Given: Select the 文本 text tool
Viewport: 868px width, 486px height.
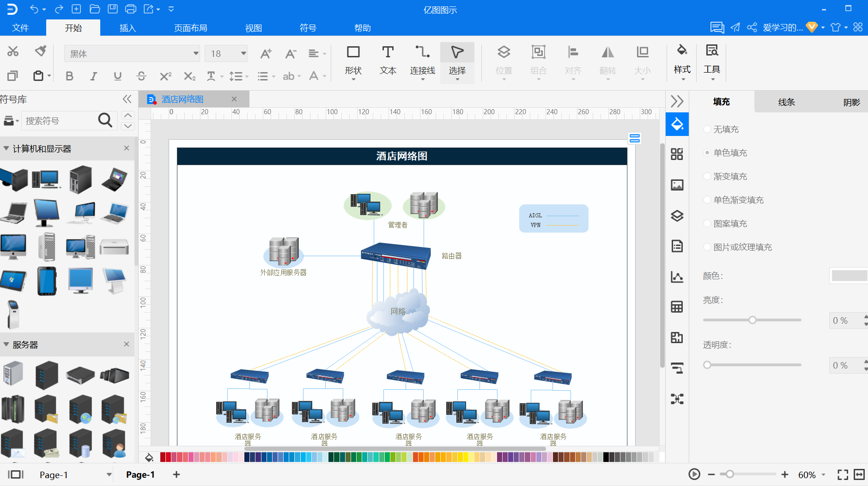Looking at the screenshot, I should (388, 62).
